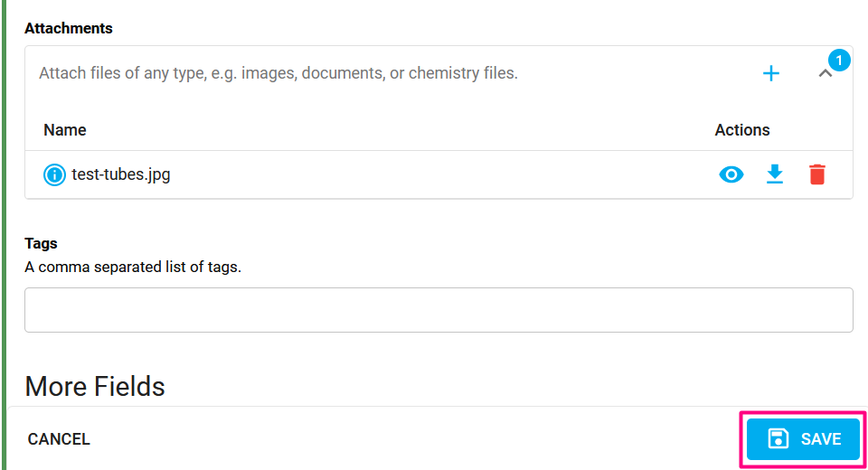Image resolution: width=868 pixels, height=470 pixels.
Task: Click the SAVE button label
Action: [x=821, y=439]
